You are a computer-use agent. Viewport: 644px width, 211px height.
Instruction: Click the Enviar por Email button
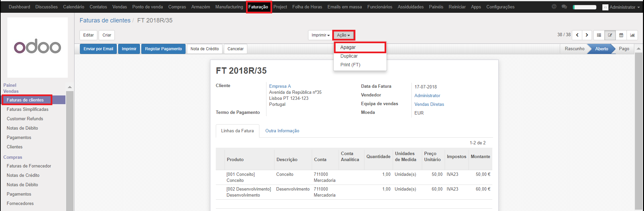click(98, 49)
